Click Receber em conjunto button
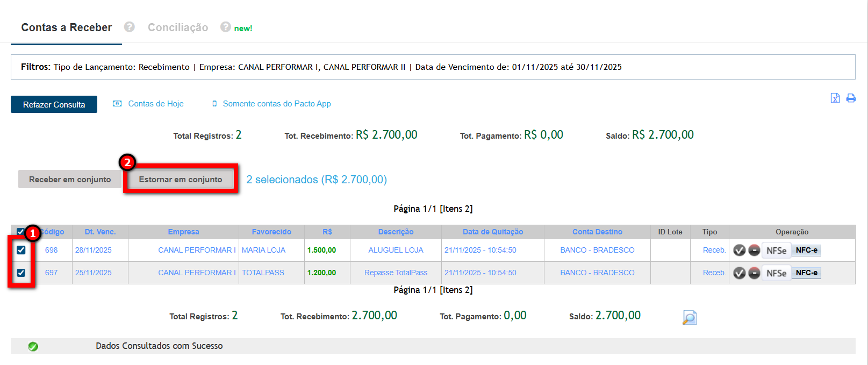The width and height of the screenshot is (868, 365). [x=70, y=180]
